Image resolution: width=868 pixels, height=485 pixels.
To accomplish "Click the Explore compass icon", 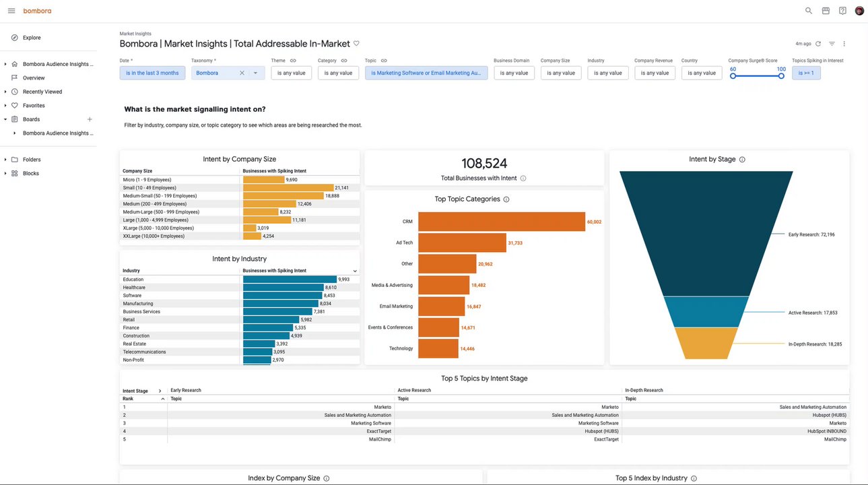I will 15,38.
